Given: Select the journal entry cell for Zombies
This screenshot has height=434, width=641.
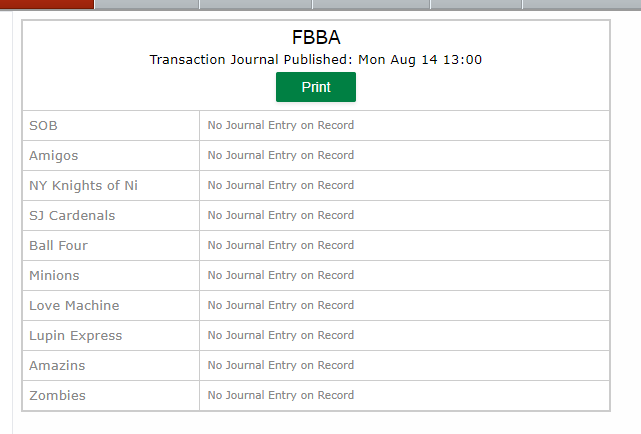Looking at the screenshot, I should click(404, 396).
